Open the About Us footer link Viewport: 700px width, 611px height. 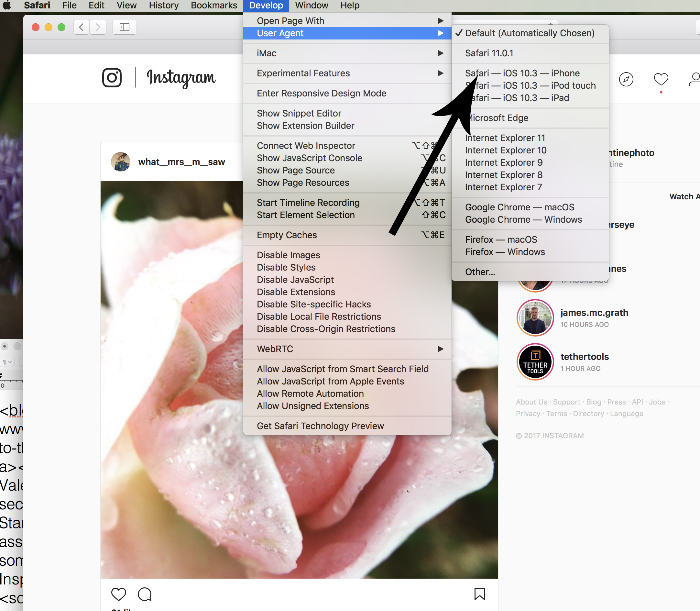tap(531, 402)
